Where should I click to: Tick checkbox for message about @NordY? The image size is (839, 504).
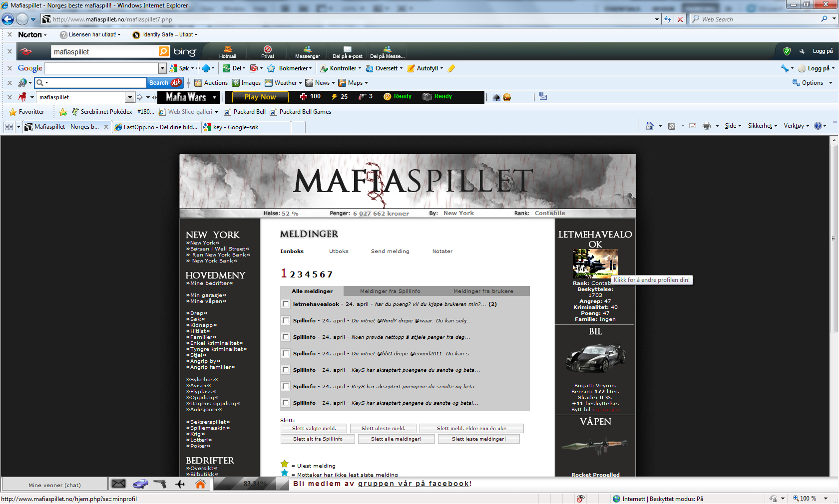[x=286, y=321]
